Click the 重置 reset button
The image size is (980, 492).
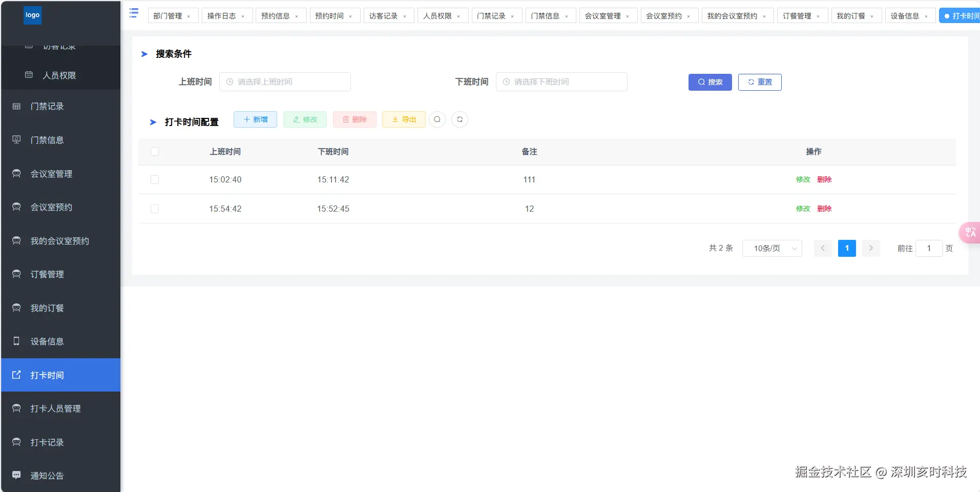pos(760,82)
